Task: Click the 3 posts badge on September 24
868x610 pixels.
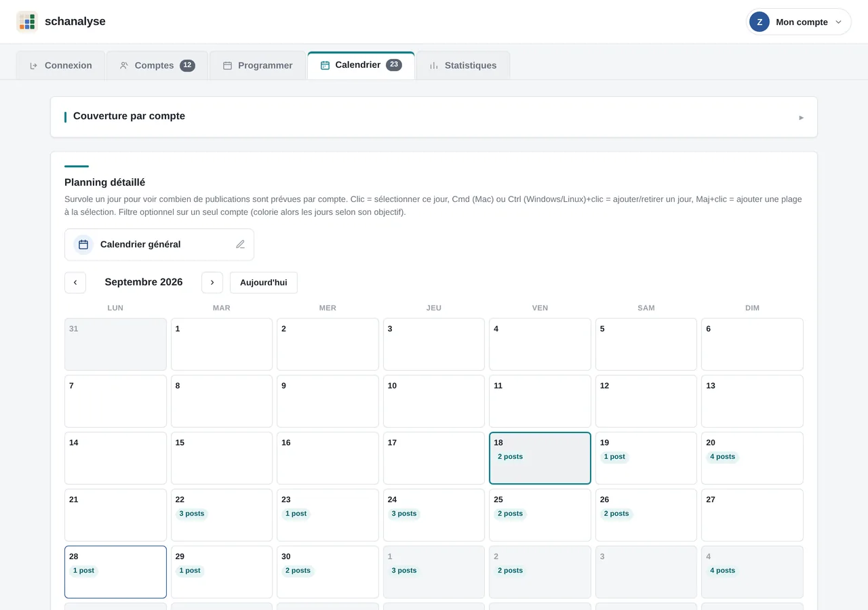Action: [404, 514]
